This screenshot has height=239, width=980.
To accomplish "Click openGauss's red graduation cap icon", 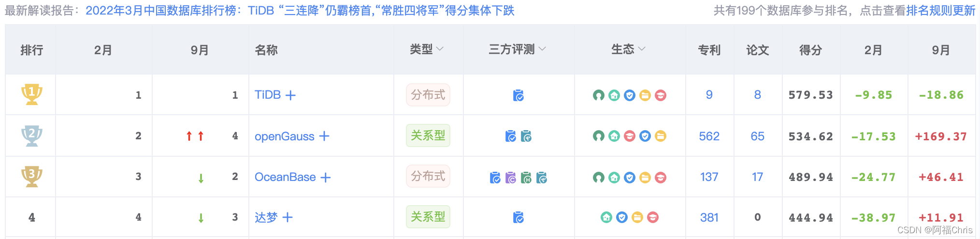I will click(630, 136).
